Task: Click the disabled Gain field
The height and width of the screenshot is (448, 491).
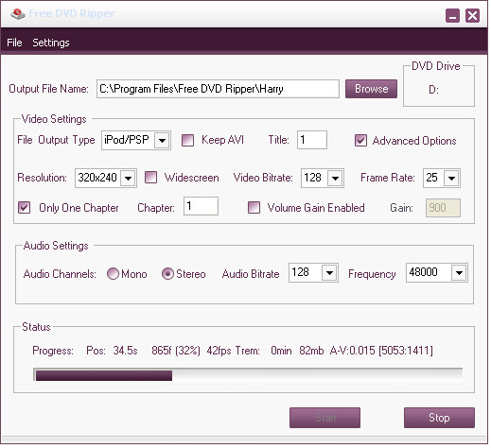Action: pos(443,208)
